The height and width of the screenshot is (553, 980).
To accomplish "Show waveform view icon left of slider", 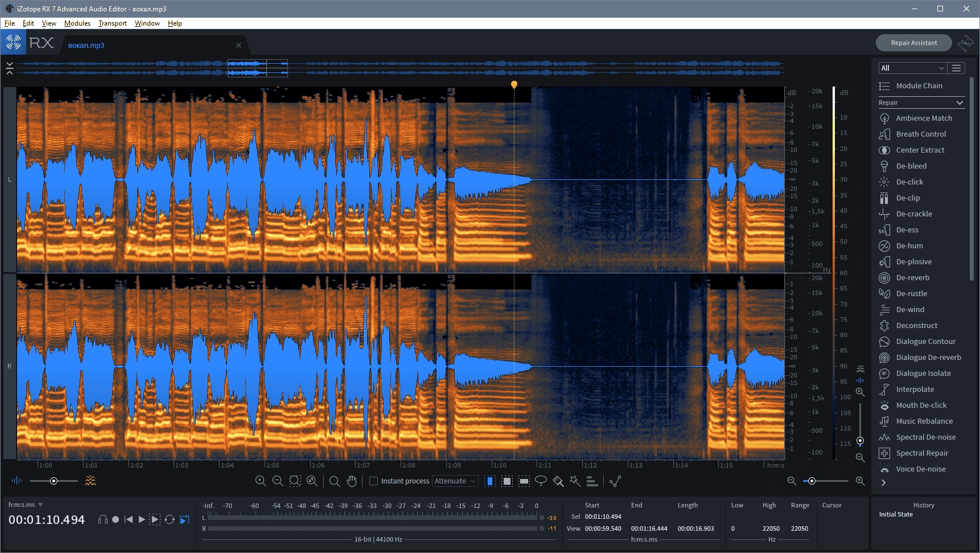I will click(17, 481).
